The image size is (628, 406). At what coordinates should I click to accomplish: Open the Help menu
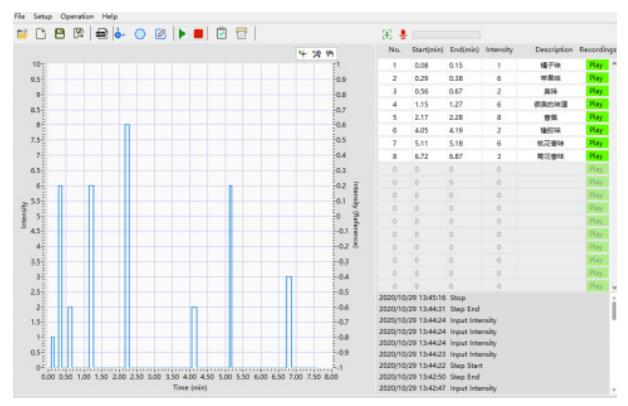pos(109,16)
